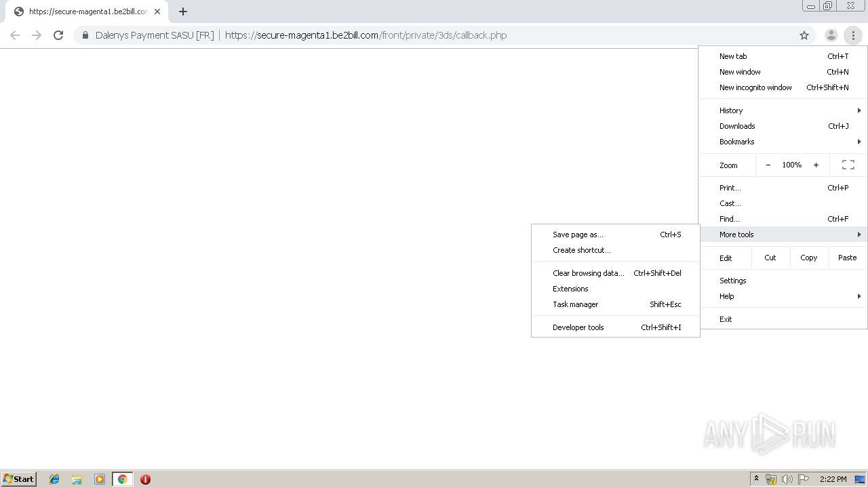Expand the Bookmarks submenu

[783, 142]
